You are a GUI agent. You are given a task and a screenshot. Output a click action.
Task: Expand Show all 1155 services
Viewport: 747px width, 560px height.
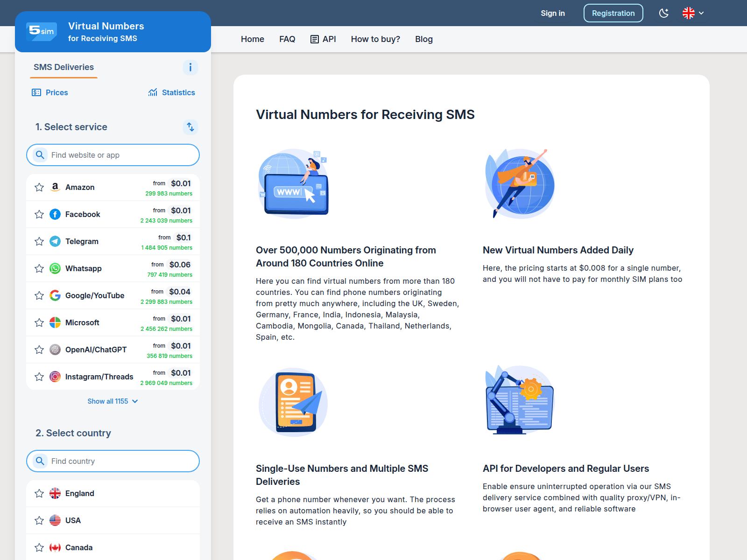point(113,401)
